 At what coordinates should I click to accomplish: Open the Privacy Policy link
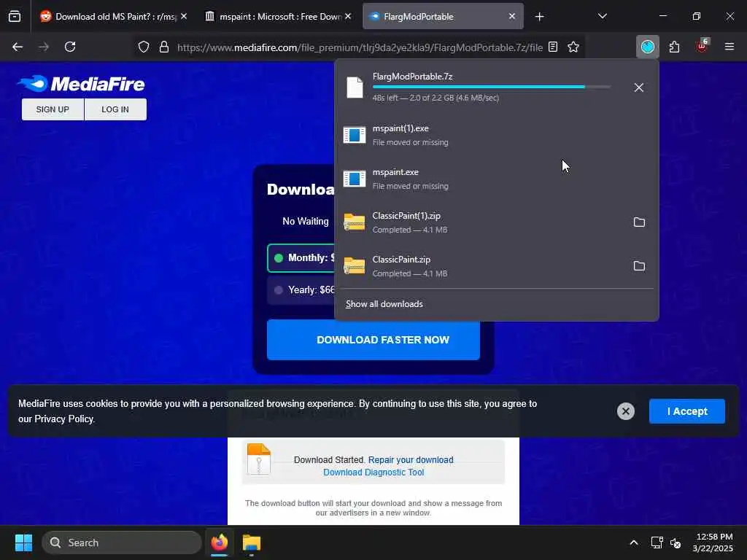(x=64, y=419)
